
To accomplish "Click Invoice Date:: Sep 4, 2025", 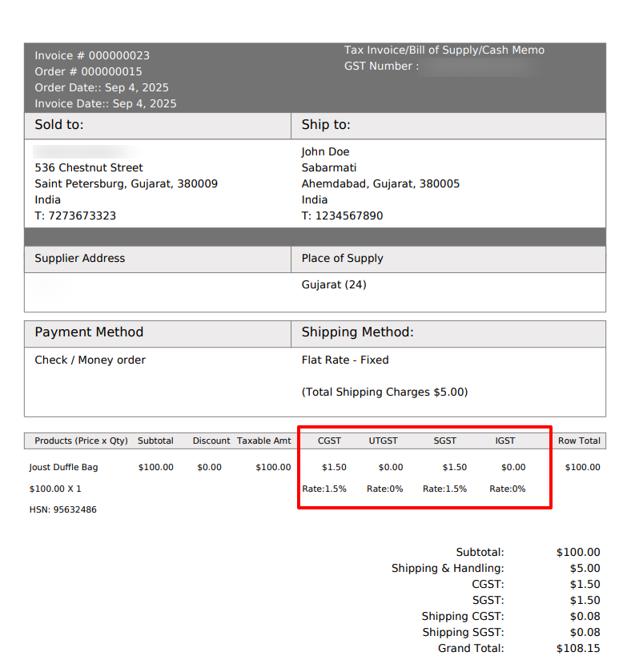I will point(106,103).
